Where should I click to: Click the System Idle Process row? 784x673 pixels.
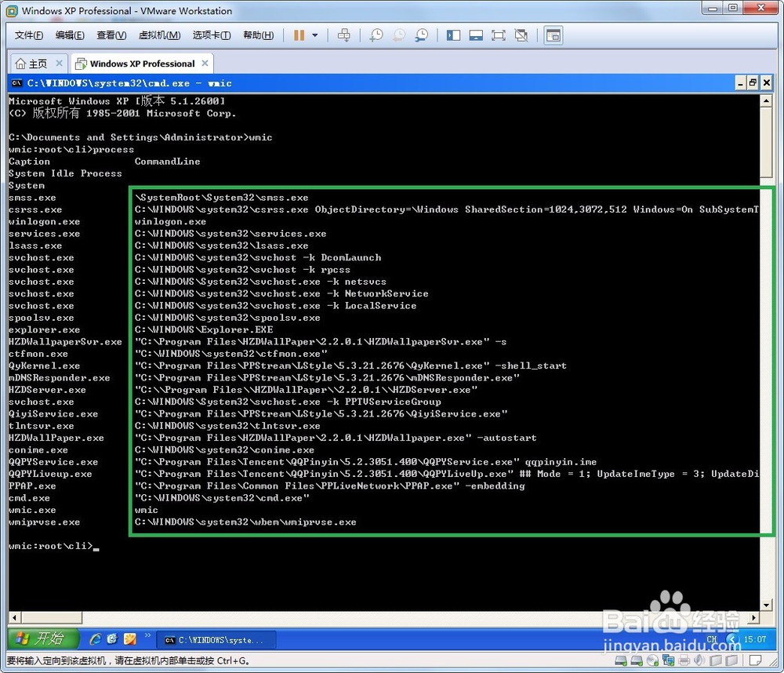pos(65,173)
